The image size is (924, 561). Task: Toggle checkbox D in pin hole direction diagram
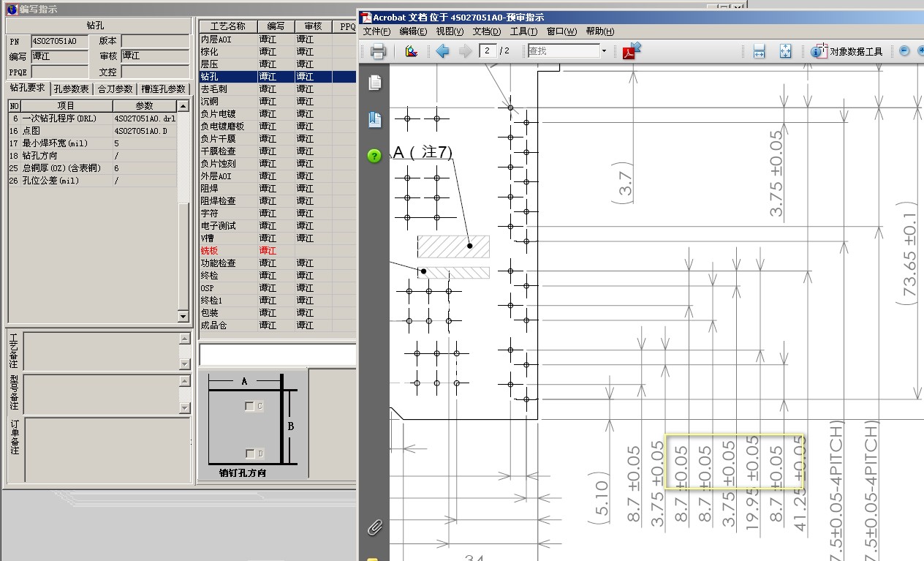pos(250,453)
